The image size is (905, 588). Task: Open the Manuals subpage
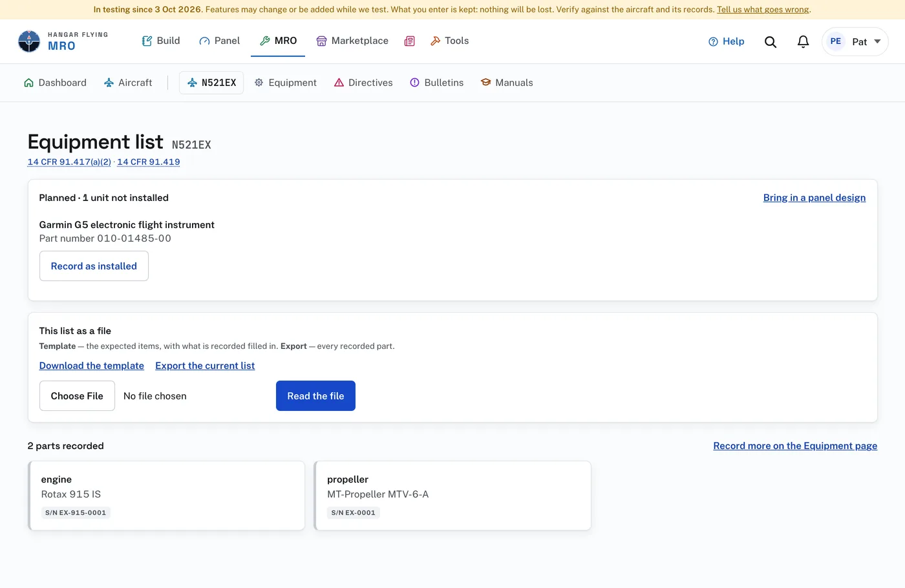[x=507, y=83]
